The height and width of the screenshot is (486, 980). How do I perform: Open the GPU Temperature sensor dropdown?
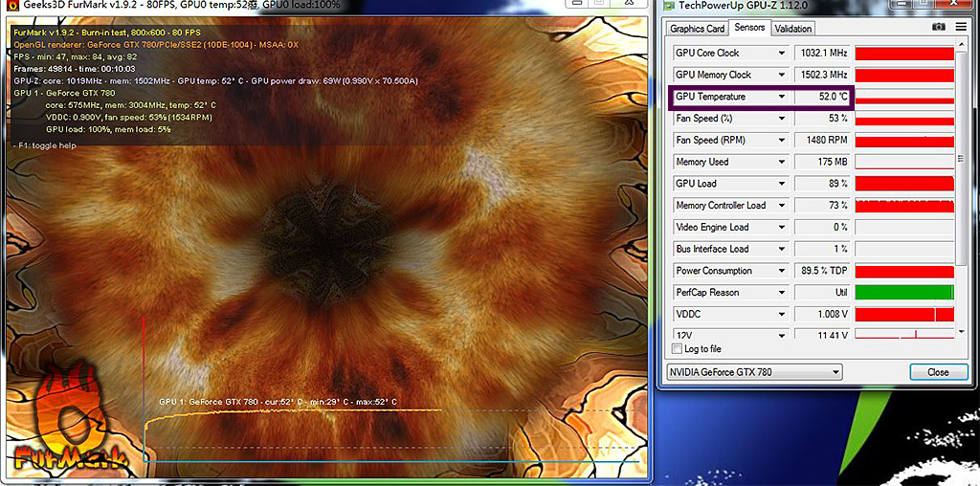[782, 98]
